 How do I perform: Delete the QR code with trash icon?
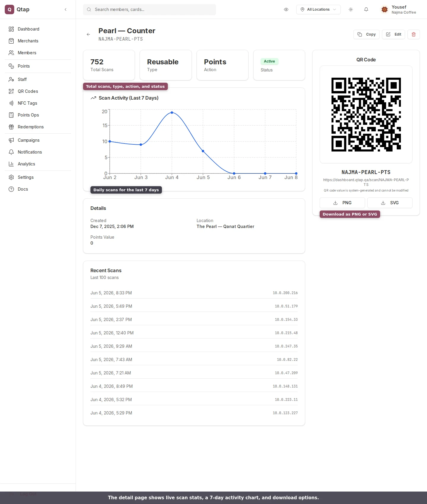[414, 34]
